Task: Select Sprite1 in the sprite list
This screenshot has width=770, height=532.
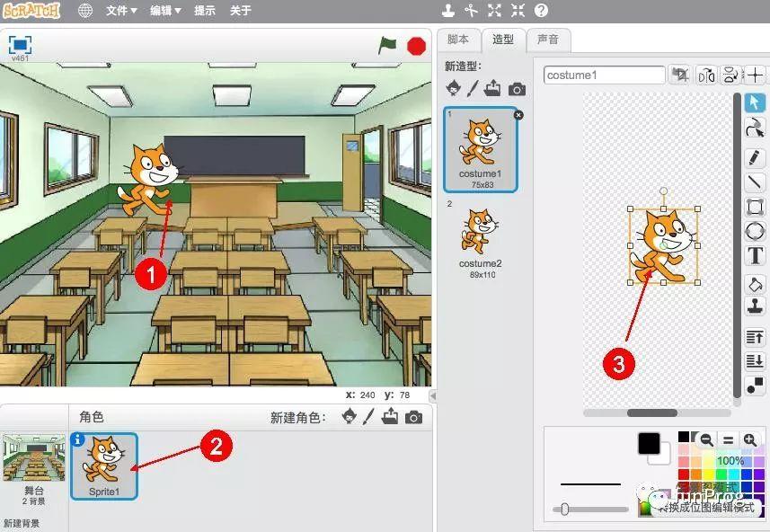Action: click(104, 466)
